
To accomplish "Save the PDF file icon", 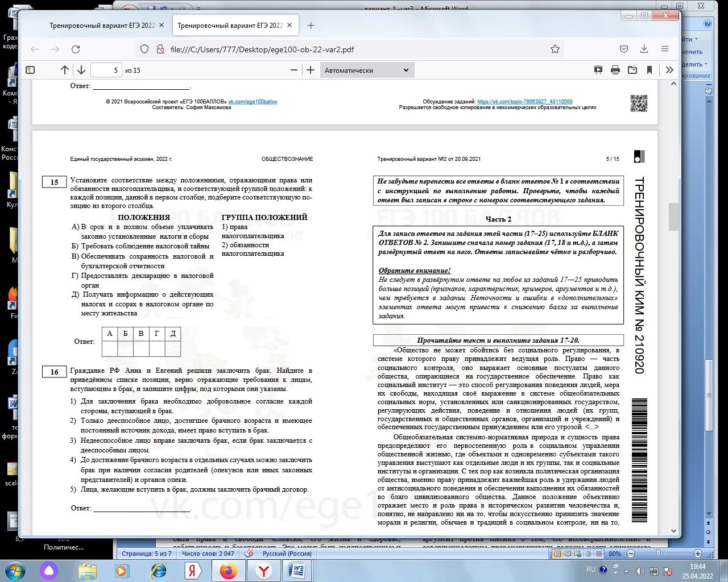I will pyautogui.click(x=632, y=70).
